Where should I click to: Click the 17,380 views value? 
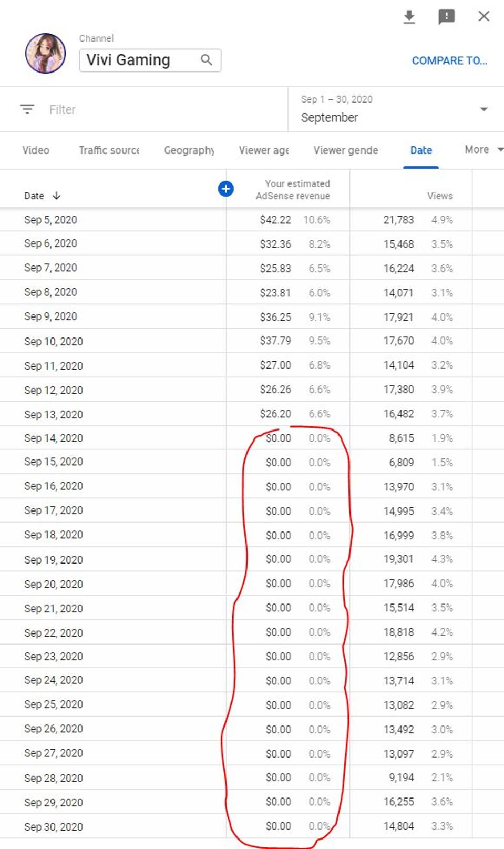[398, 390]
